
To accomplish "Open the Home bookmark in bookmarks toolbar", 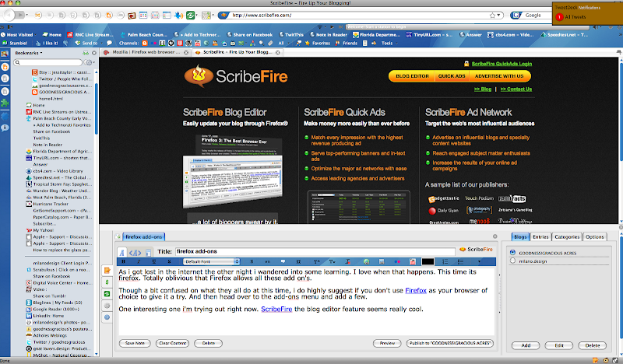I will click(x=52, y=34).
